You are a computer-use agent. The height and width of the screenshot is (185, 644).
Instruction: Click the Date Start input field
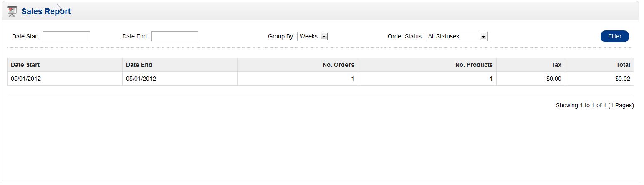tap(66, 36)
